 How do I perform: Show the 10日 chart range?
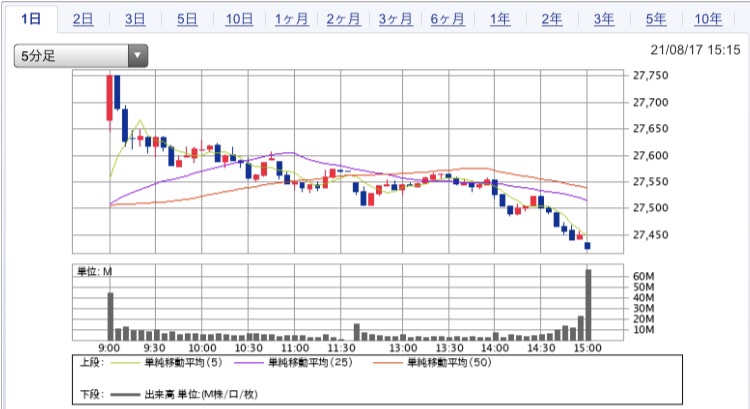pos(239,19)
